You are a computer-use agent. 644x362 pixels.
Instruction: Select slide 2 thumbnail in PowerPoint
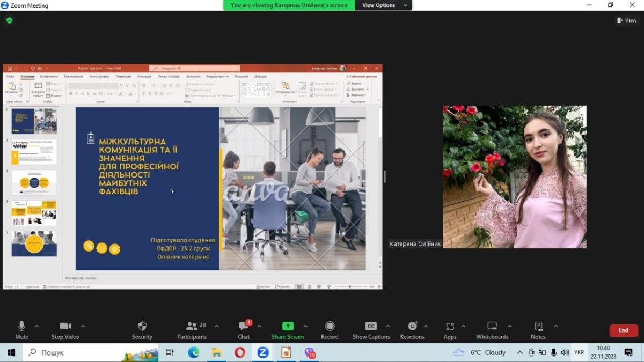34,152
